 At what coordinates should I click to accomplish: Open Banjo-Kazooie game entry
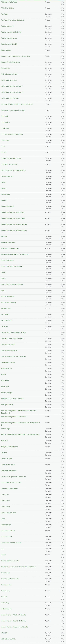point(6,50)
